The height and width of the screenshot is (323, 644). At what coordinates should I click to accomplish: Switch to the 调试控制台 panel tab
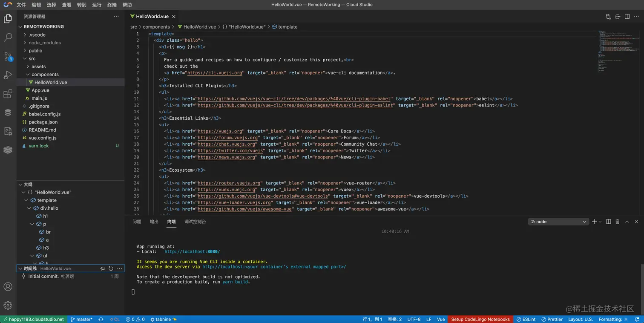click(195, 222)
